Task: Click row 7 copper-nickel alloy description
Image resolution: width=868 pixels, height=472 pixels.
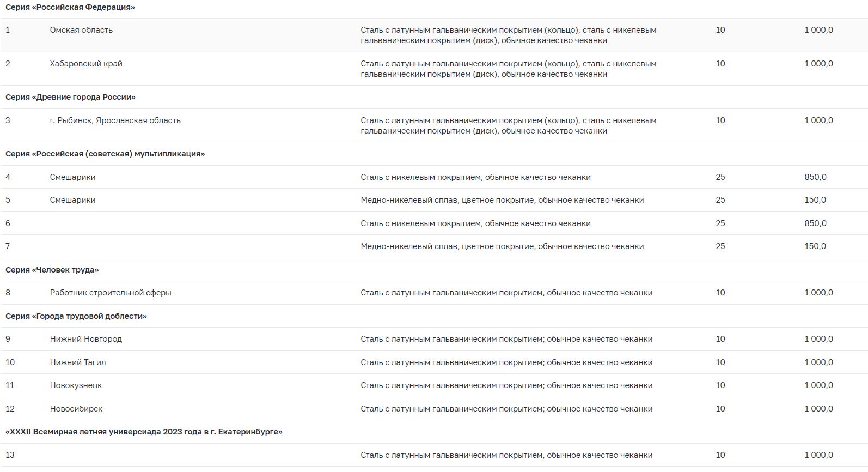Action: (502, 246)
